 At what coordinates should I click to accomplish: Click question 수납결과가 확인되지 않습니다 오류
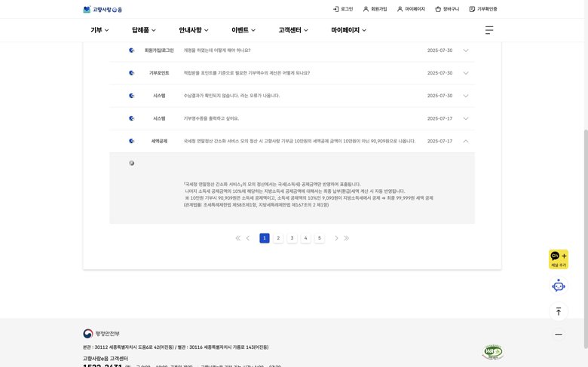click(231, 96)
